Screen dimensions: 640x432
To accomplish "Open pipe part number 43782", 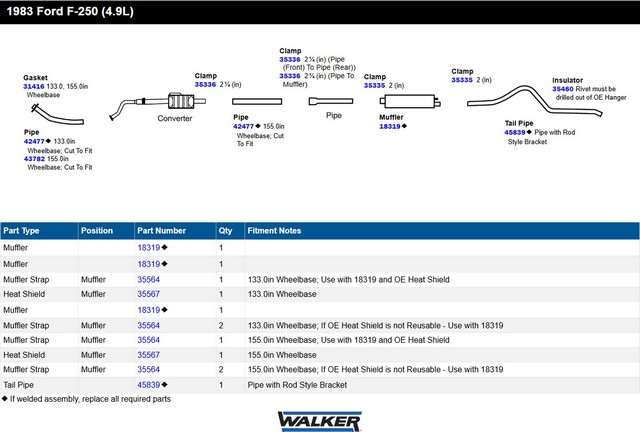I will coord(34,159).
